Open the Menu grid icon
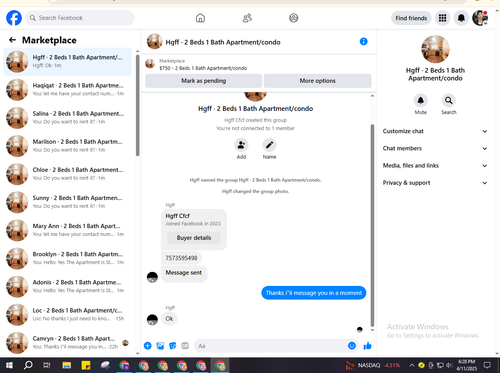 click(x=442, y=18)
